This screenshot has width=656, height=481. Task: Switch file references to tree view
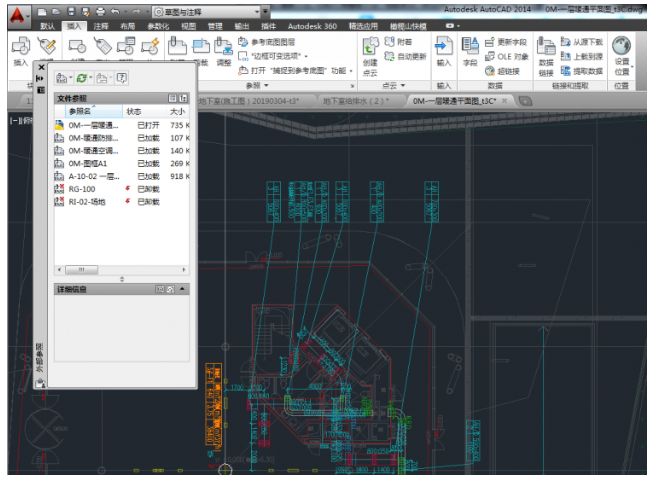[183, 98]
